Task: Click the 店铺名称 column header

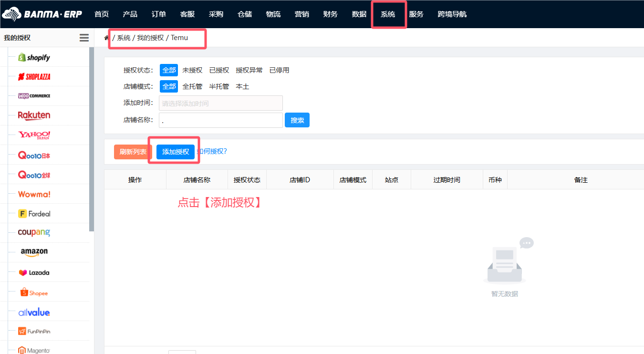Action: click(x=197, y=180)
